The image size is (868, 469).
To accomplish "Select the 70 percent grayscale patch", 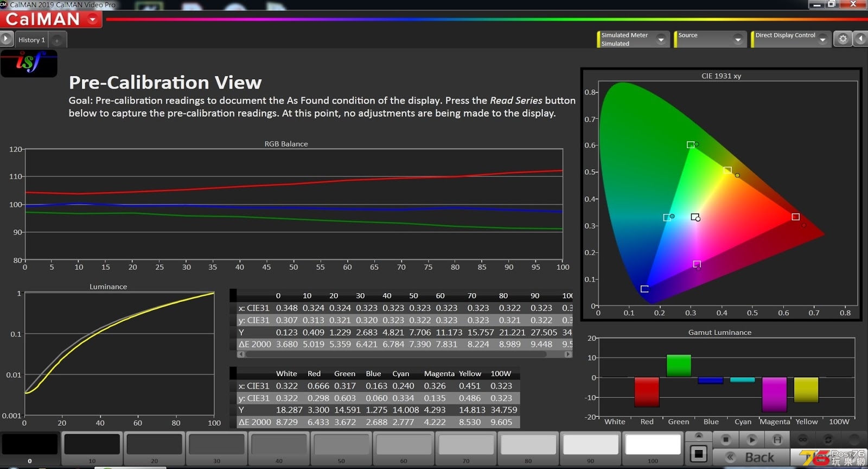I will [466, 448].
